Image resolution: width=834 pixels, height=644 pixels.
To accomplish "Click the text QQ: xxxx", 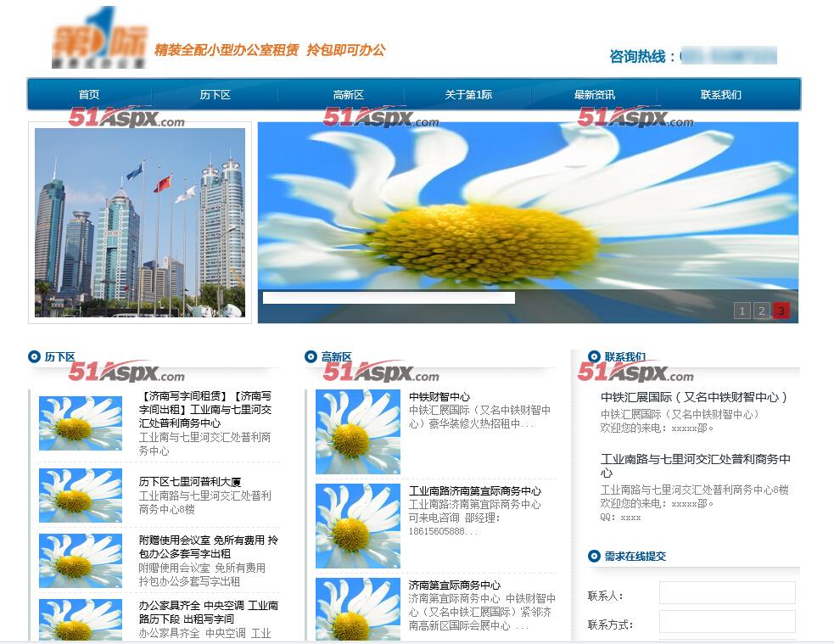I will (620, 517).
